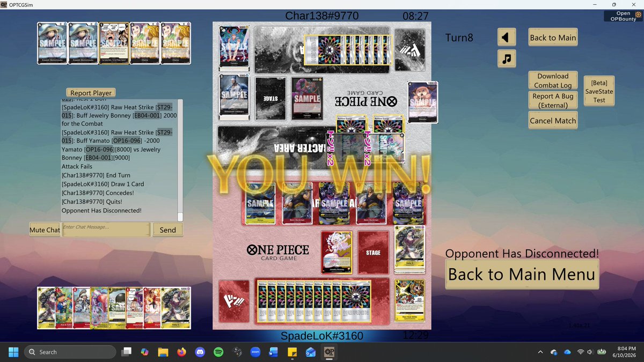This screenshot has height=362, width=644.
Task: Download the combat log
Action: click(x=553, y=80)
